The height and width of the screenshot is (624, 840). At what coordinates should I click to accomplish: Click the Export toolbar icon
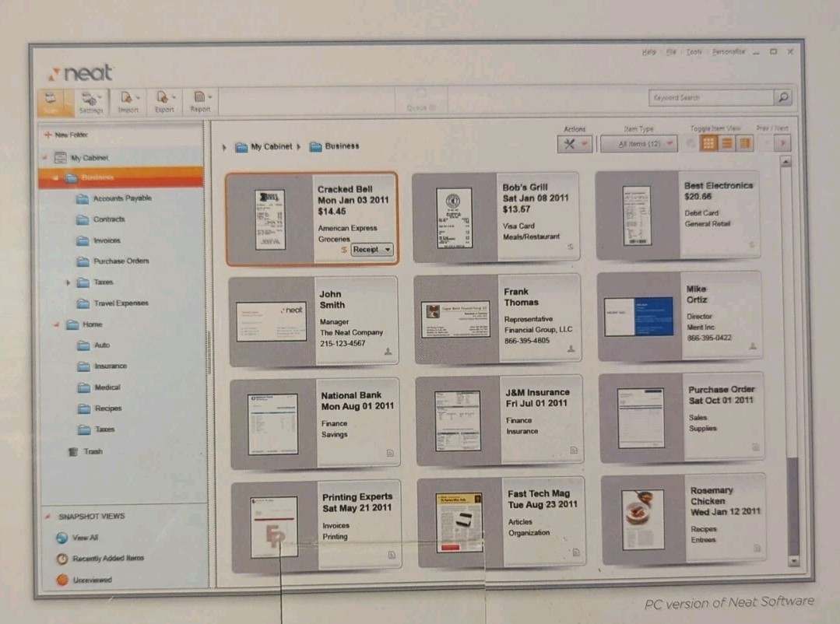pos(164,102)
